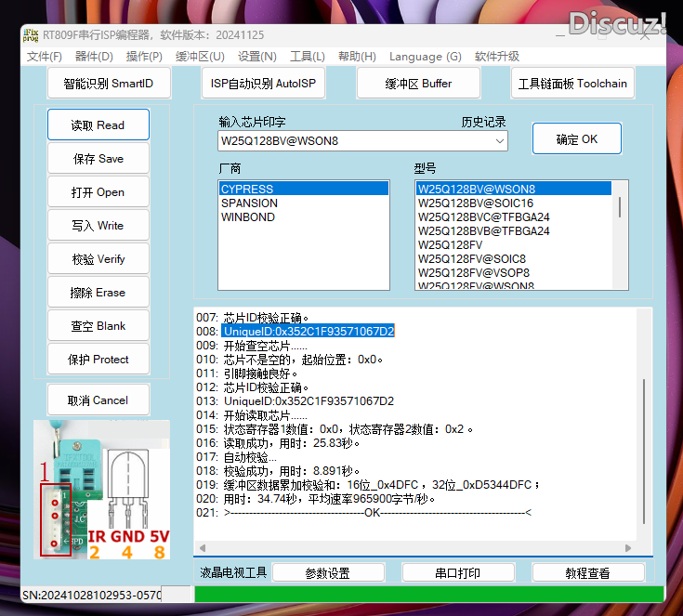Open the 帮助(H) menu
Image resolution: width=683 pixels, height=616 pixels.
coord(357,57)
